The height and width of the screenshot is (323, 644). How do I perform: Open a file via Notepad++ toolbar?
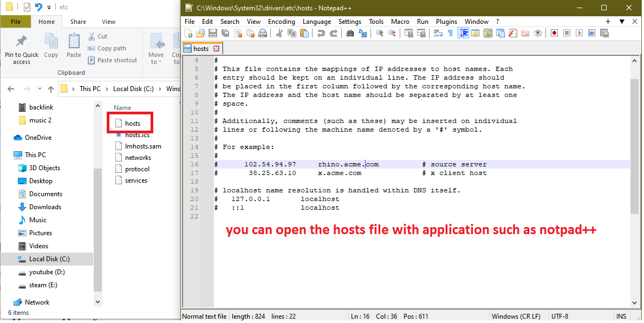pos(200,33)
